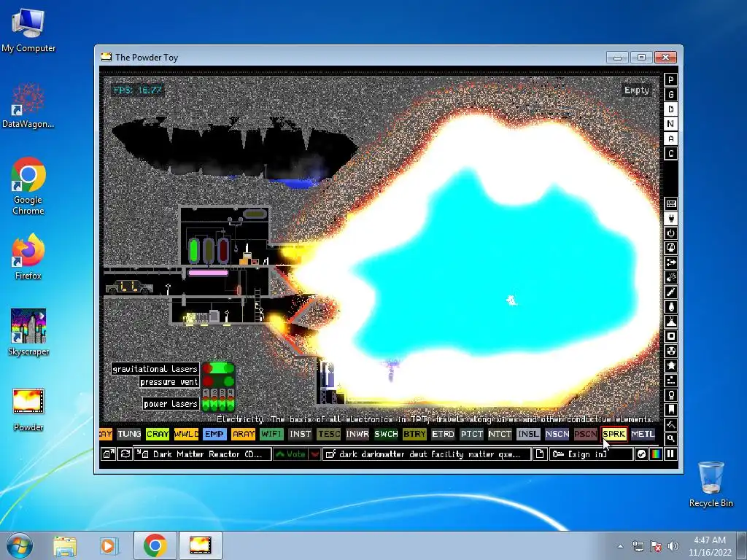Select the PSCN element
Viewport: 747px width, 560px height.
(x=586, y=435)
